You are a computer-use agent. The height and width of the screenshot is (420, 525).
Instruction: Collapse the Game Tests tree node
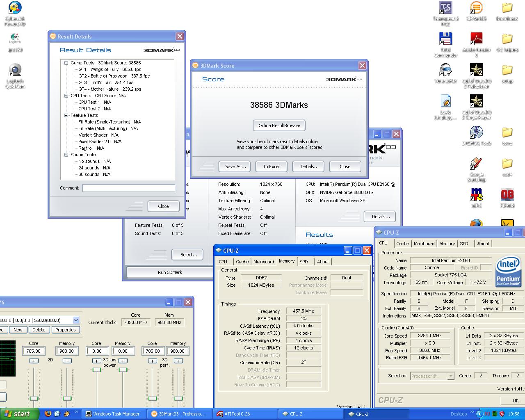point(66,63)
